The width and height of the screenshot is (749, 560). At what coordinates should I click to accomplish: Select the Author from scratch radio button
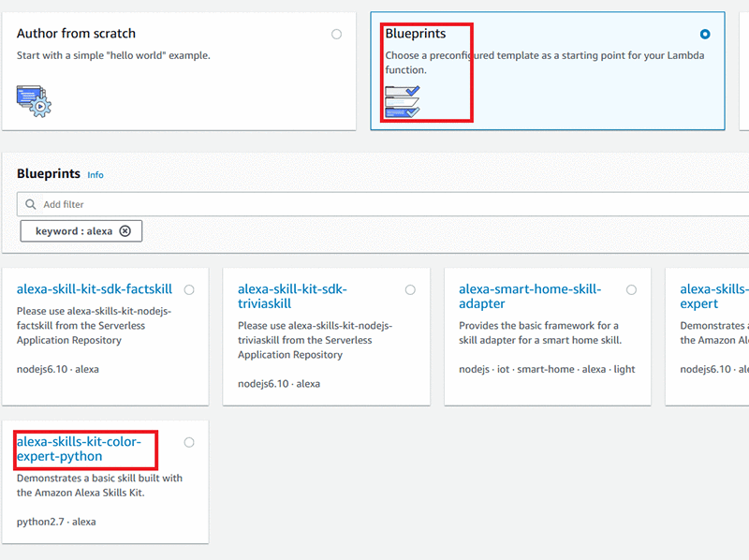[x=337, y=34]
